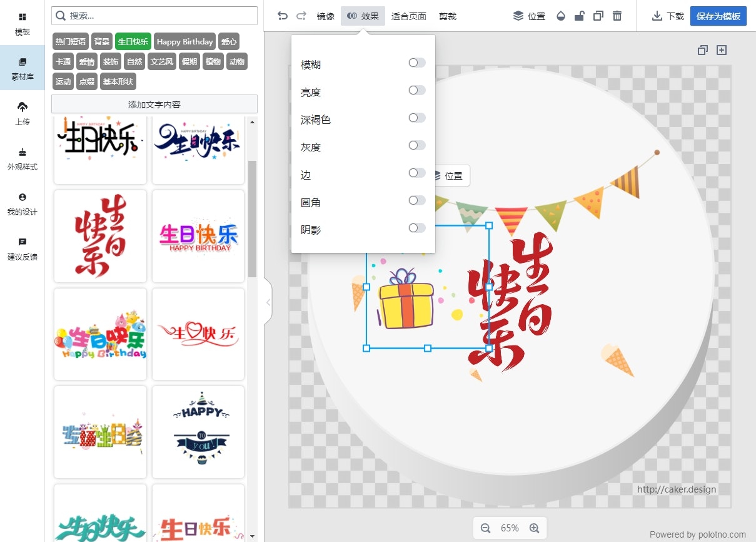Enable the 灰度 grayscale toggle
The height and width of the screenshot is (542, 756).
click(x=417, y=145)
